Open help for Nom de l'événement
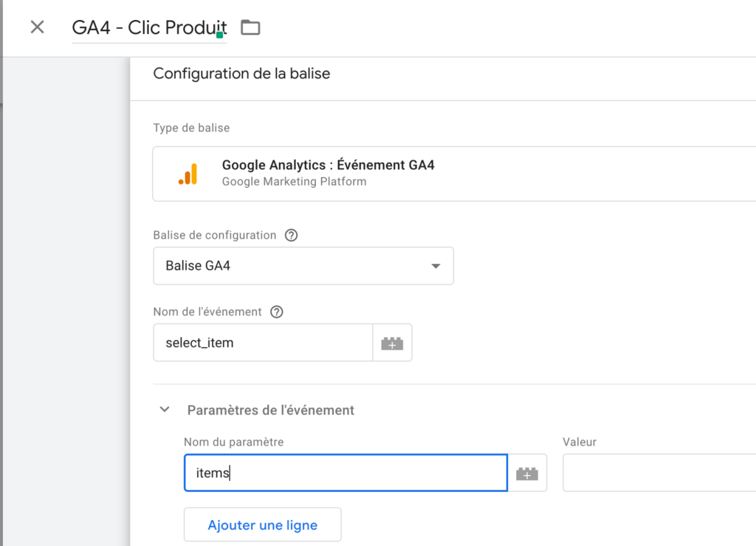Viewport: 756px width, 546px height. pos(277,312)
